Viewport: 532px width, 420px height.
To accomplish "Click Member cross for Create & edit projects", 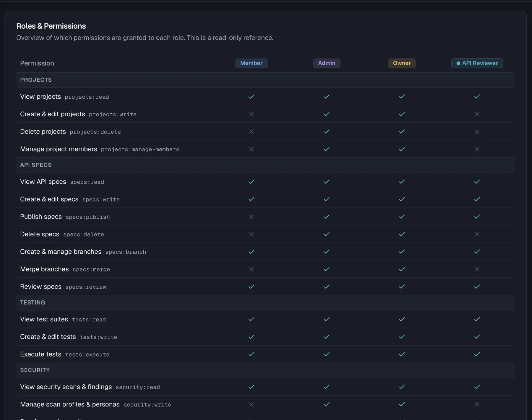I will click(251, 114).
